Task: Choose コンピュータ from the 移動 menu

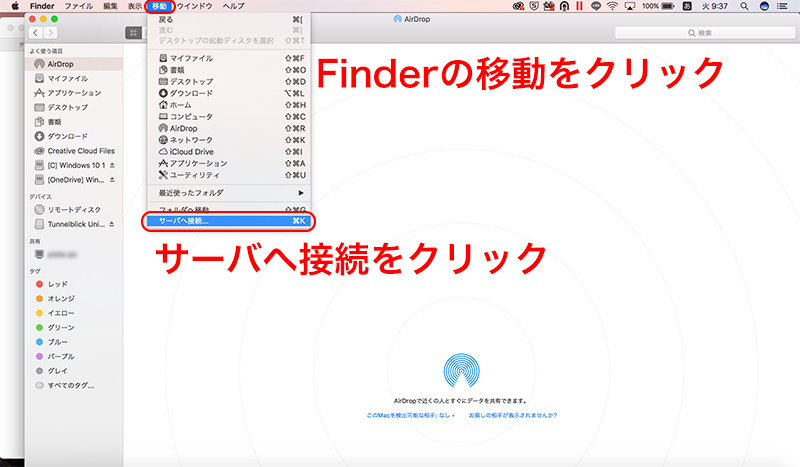Action: point(229,117)
